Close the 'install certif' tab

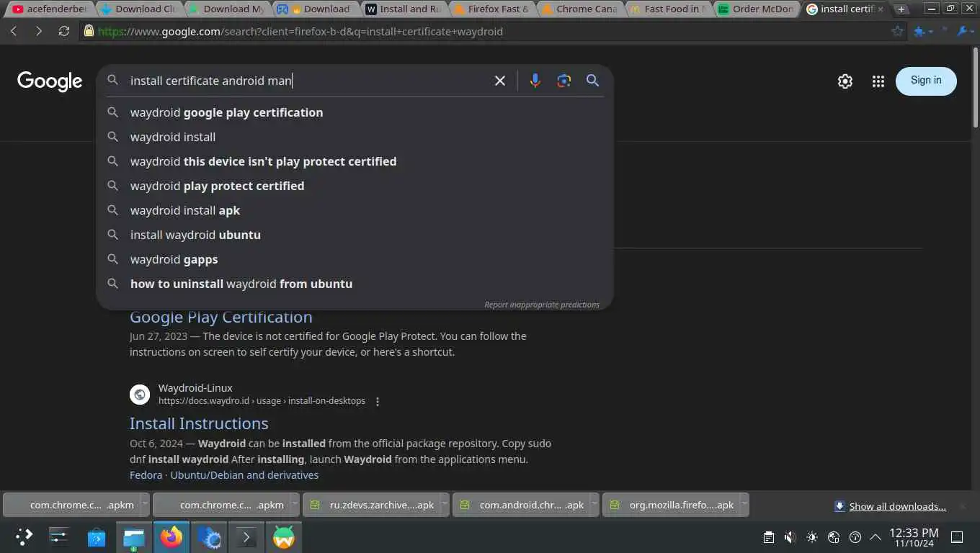[x=880, y=9]
